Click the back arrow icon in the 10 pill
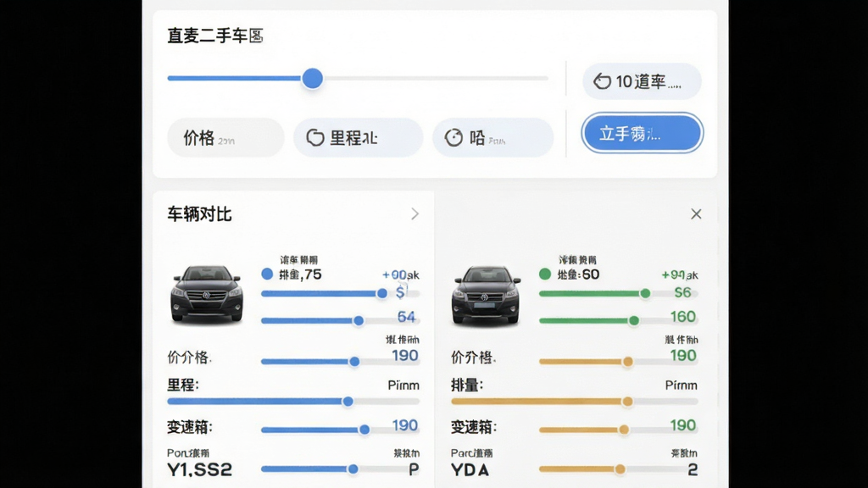Screen dimensions: 868x488 click(x=602, y=81)
